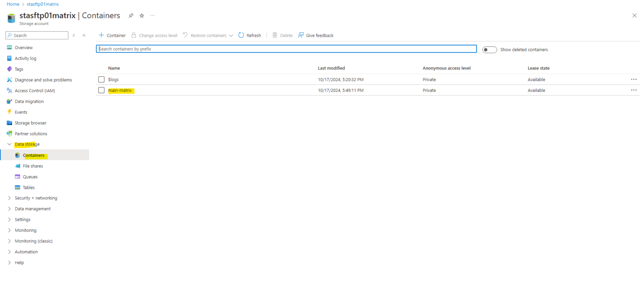
Task: Add page to favorites with star icon
Action: tap(142, 16)
